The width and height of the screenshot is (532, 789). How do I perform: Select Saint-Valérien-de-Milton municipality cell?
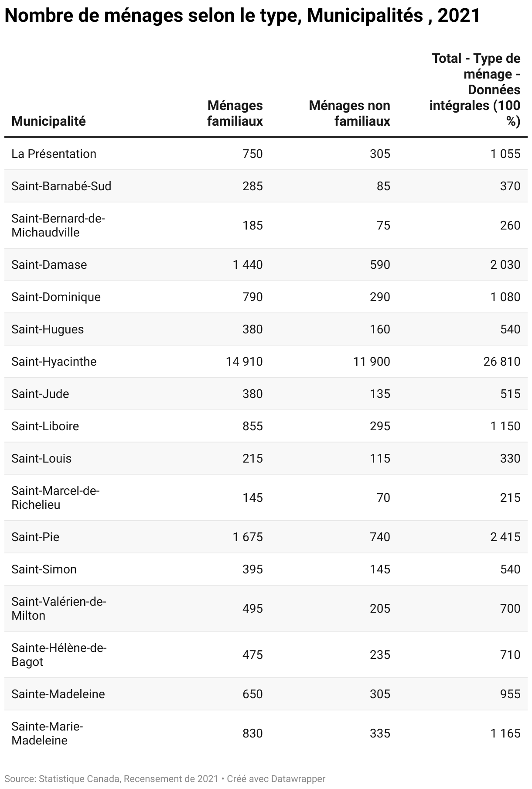tap(59, 608)
